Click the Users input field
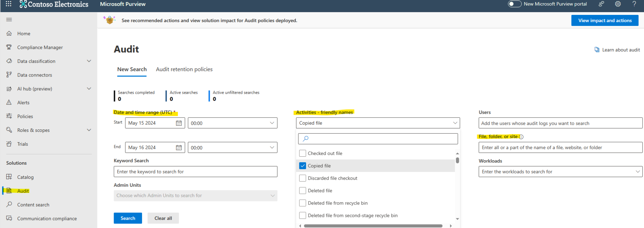 point(560,123)
